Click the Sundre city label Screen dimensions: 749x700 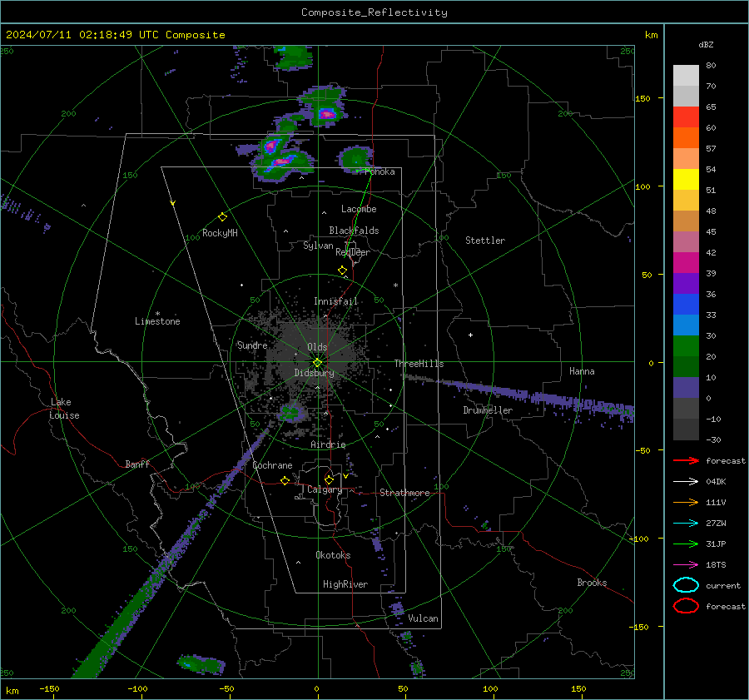pyautogui.click(x=252, y=345)
